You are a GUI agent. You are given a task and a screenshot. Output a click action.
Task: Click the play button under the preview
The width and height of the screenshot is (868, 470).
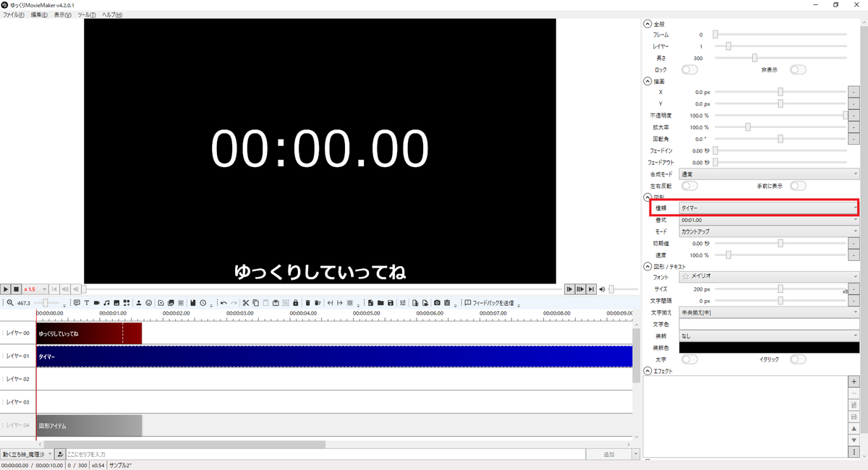coord(6,289)
